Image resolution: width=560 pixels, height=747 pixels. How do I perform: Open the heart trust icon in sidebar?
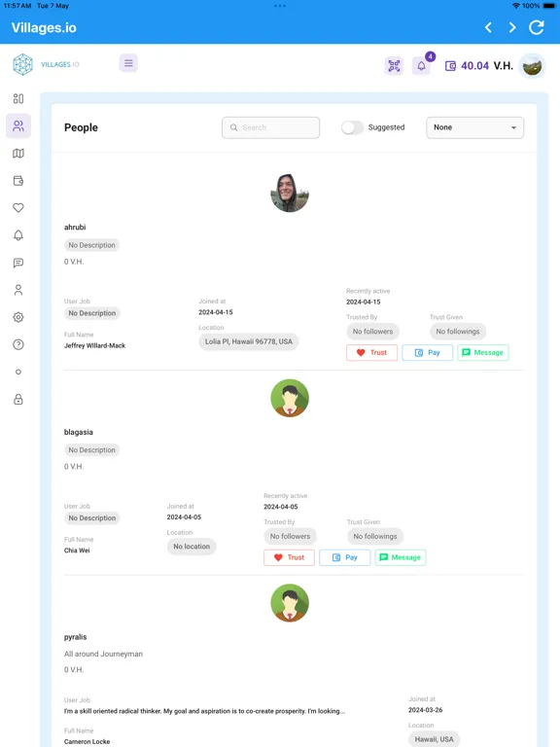18,208
